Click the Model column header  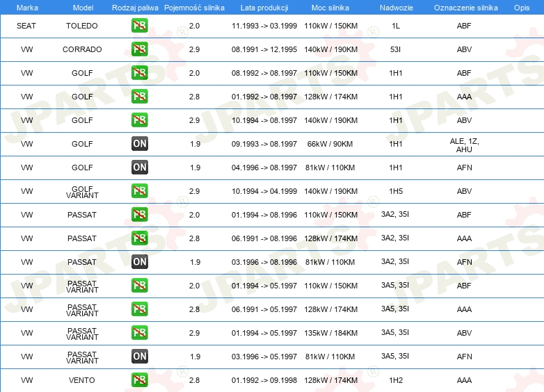point(83,8)
